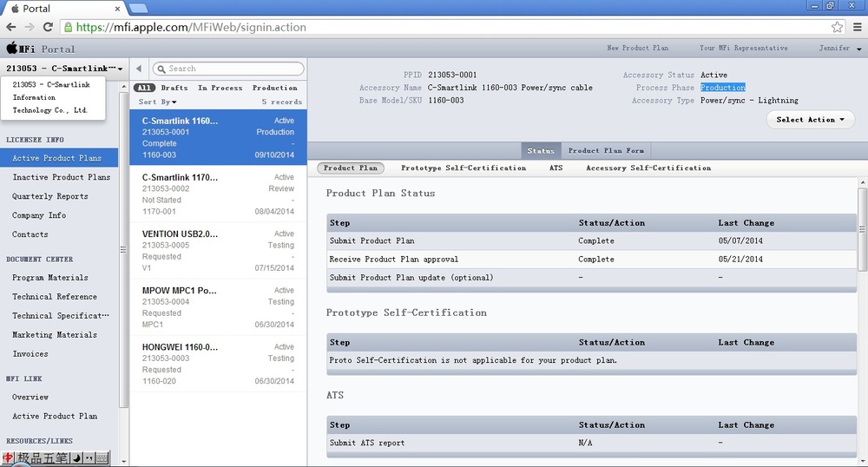Click the green SSL padlock icon

pyautogui.click(x=68, y=27)
